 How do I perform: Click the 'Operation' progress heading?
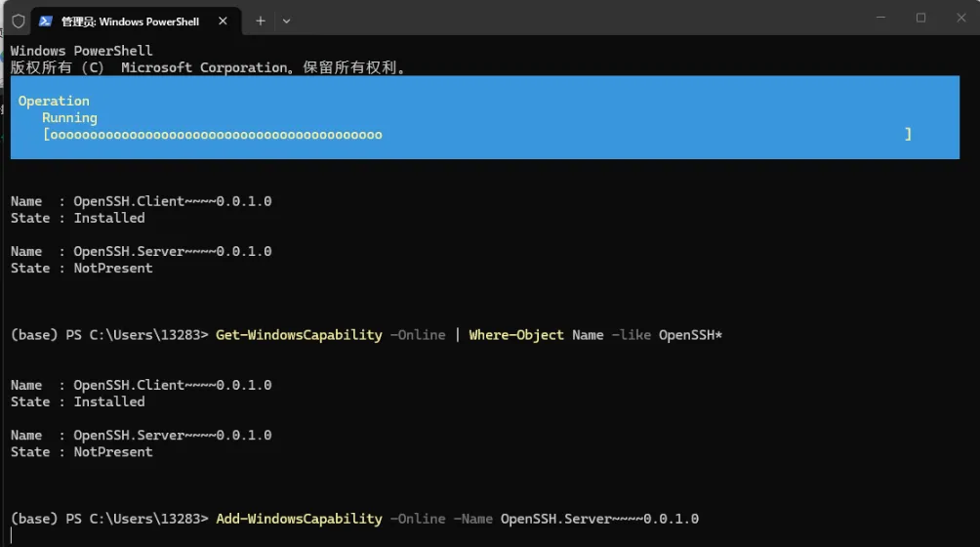point(54,102)
